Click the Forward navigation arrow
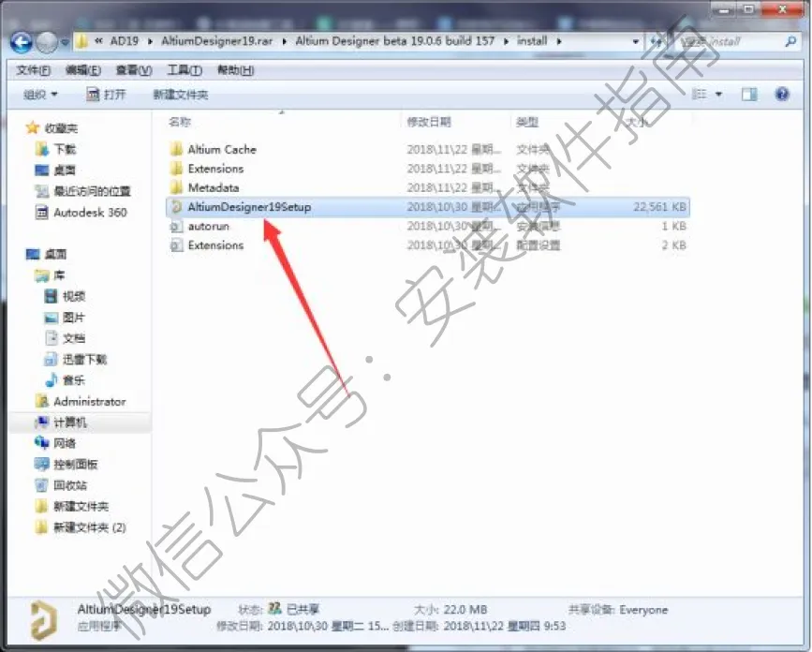 click(x=46, y=42)
